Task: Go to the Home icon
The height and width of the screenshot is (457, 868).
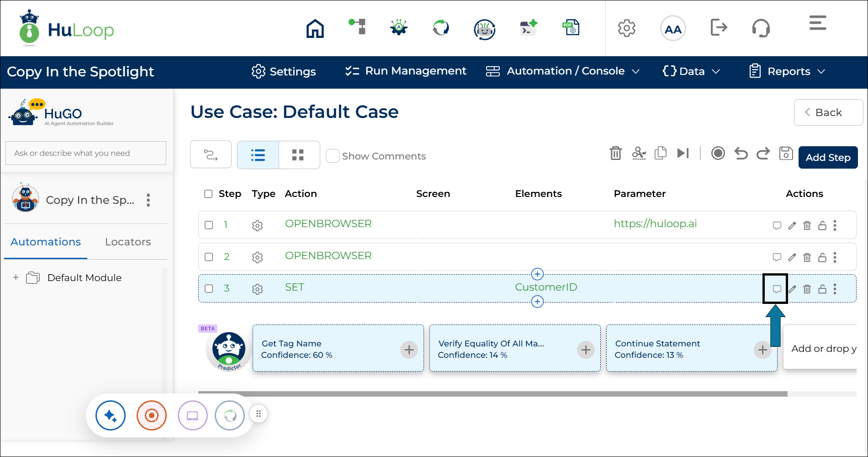Action: click(x=315, y=28)
